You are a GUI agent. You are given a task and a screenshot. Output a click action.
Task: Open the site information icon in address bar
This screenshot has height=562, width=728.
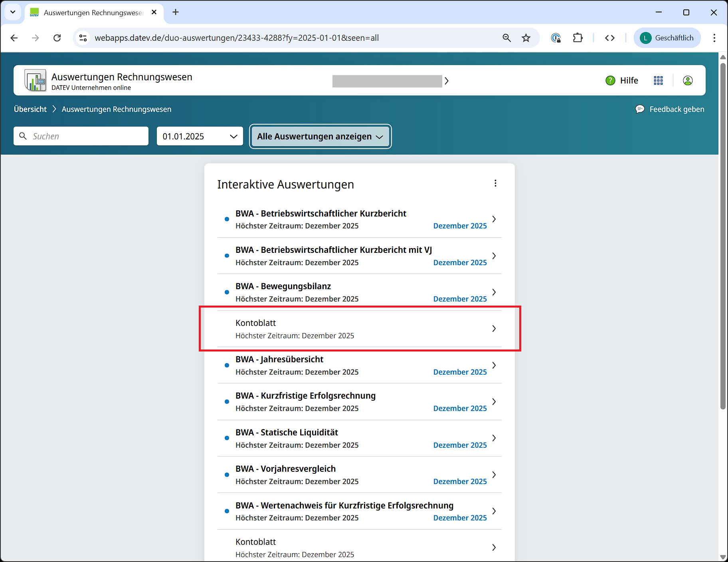tap(83, 38)
